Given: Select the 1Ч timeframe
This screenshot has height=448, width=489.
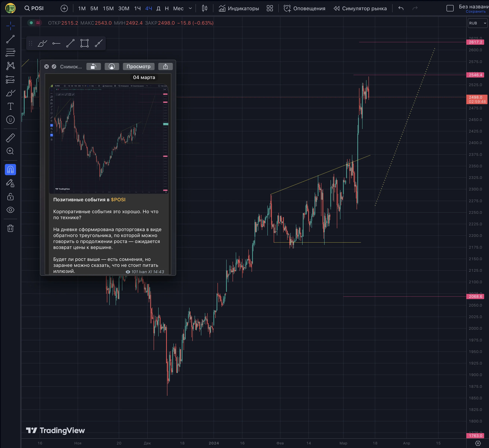Looking at the screenshot, I should [138, 9].
